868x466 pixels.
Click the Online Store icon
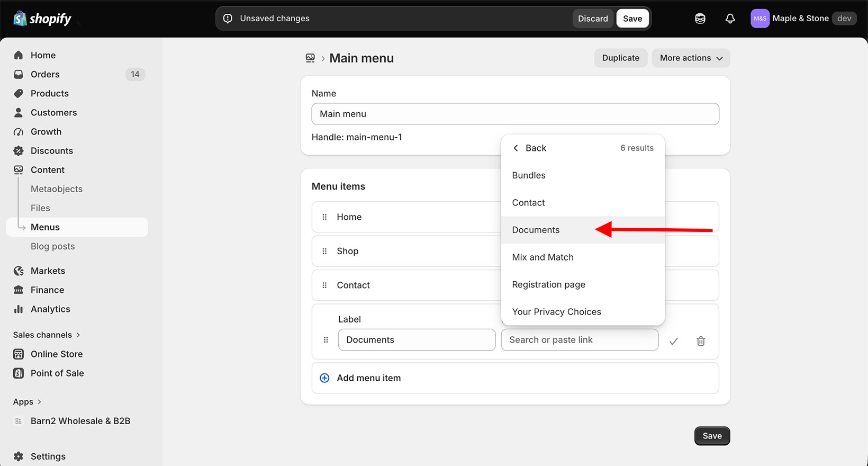pos(19,354)
